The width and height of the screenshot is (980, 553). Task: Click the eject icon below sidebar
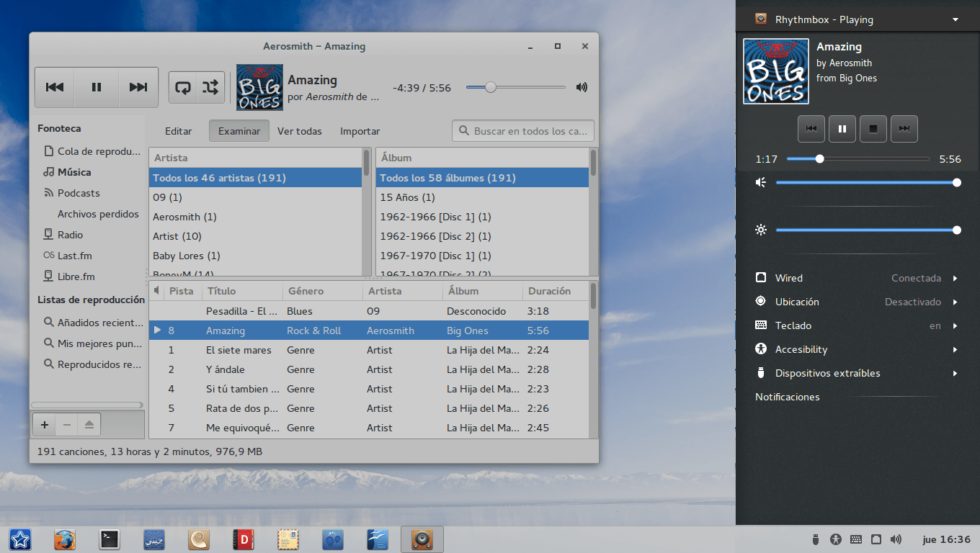(89, 425)
